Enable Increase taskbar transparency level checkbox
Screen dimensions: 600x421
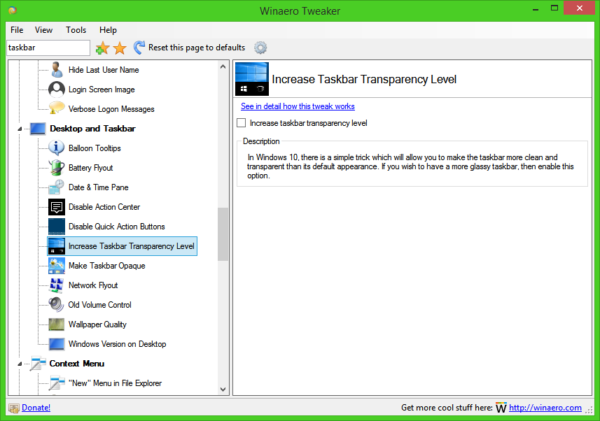[x=241, y=123]
